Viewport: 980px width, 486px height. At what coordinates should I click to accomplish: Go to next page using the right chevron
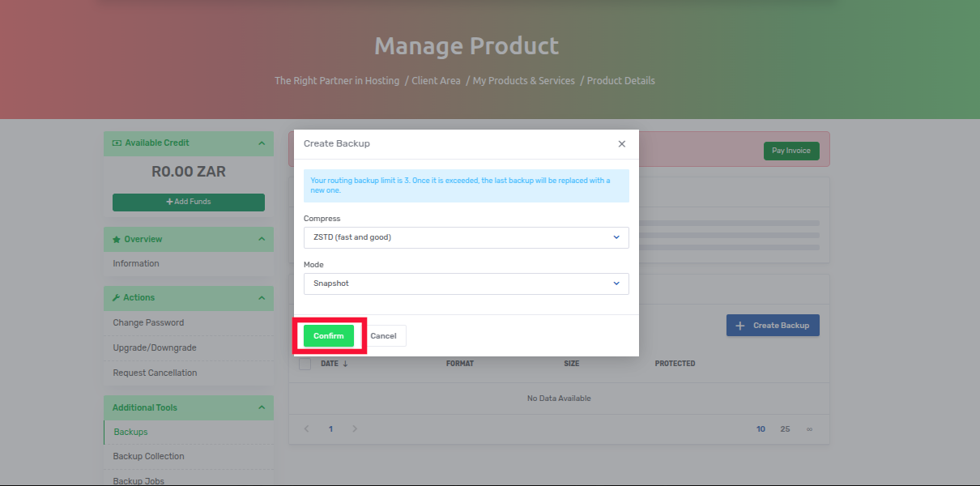[355, 428]
